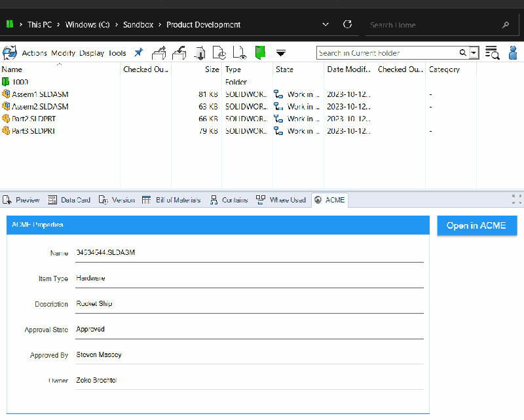Open the toolbar overflow chevron
Image resolution: width=524 pixels, height=420 pixels.
(x=281, y=54)
